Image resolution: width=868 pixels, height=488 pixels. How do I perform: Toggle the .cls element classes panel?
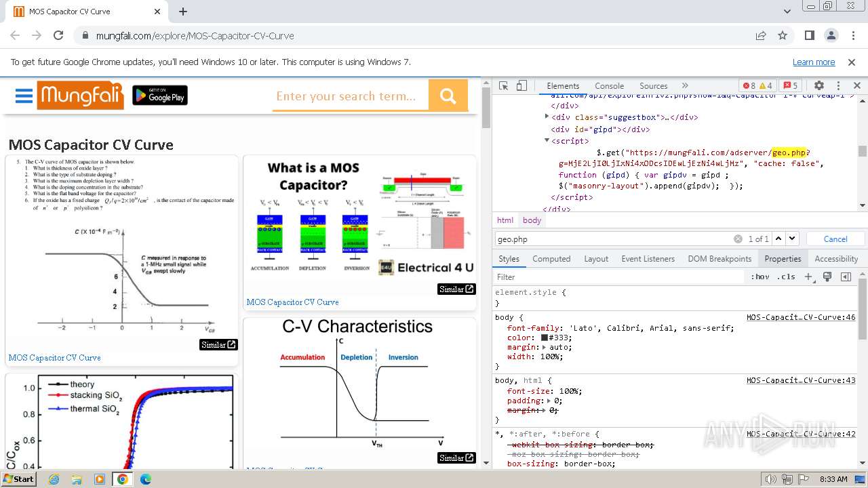click(787, 277)
